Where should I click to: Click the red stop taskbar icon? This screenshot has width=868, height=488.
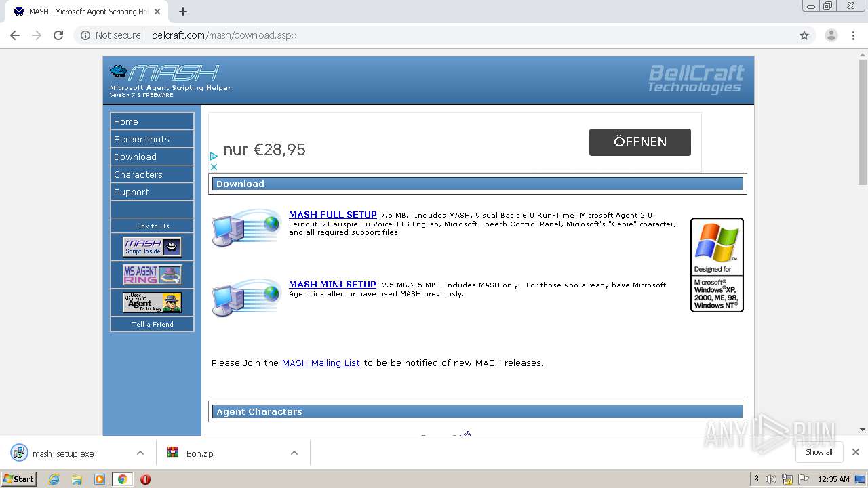(145, 479)
